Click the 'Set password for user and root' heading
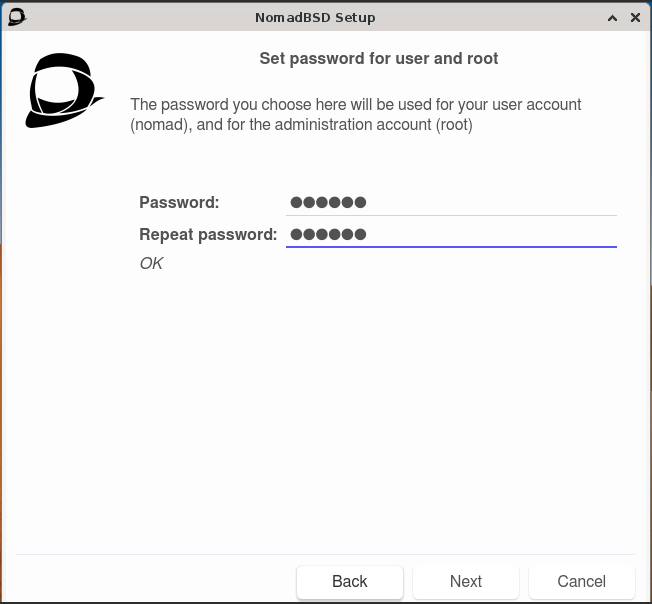 click(379, 59)
